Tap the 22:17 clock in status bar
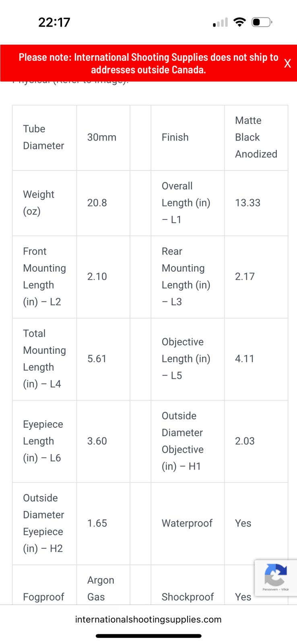297x644 pixels. click(x=54, y=22)
